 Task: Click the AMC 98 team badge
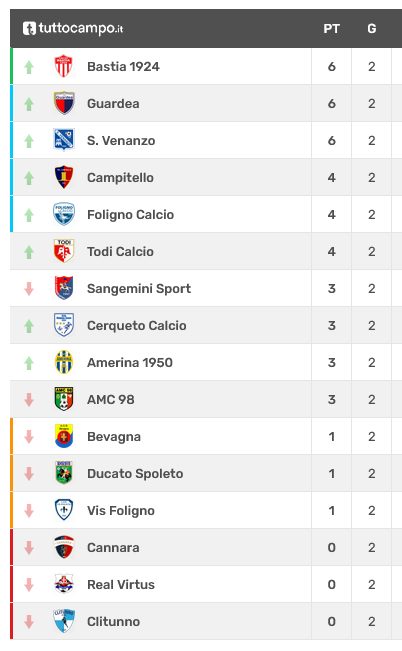pyautogui.click(x=64, y=399)
